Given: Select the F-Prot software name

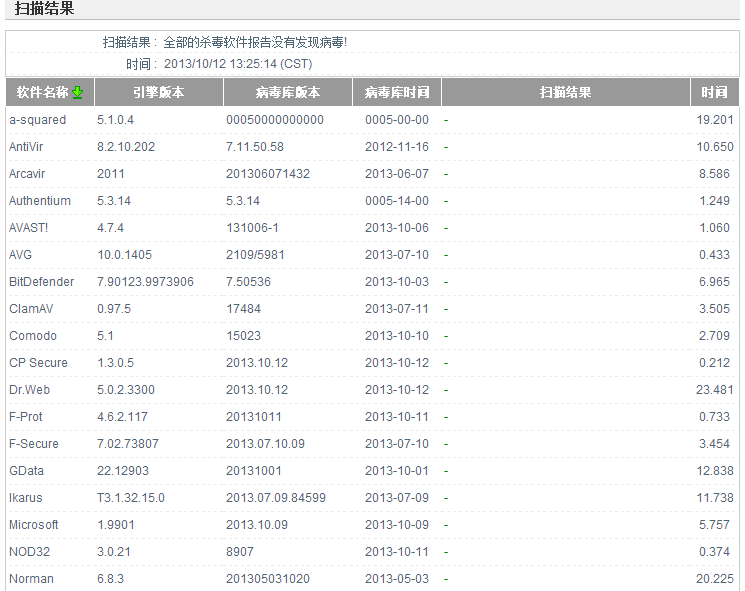Looking at the screenshot, I should (26, 417).
